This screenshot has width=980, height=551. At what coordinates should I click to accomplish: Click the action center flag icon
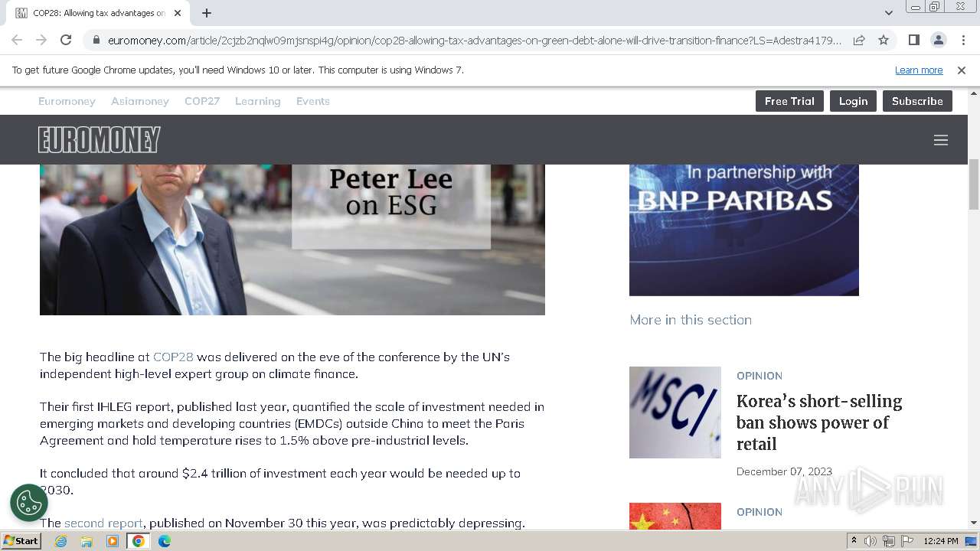[x=906, y=541]
